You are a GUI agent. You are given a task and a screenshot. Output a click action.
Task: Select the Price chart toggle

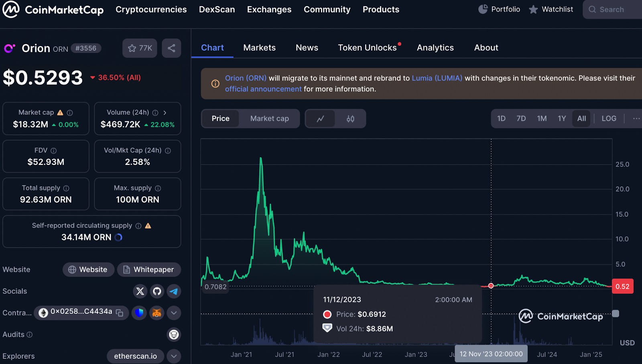click(221, 119)
